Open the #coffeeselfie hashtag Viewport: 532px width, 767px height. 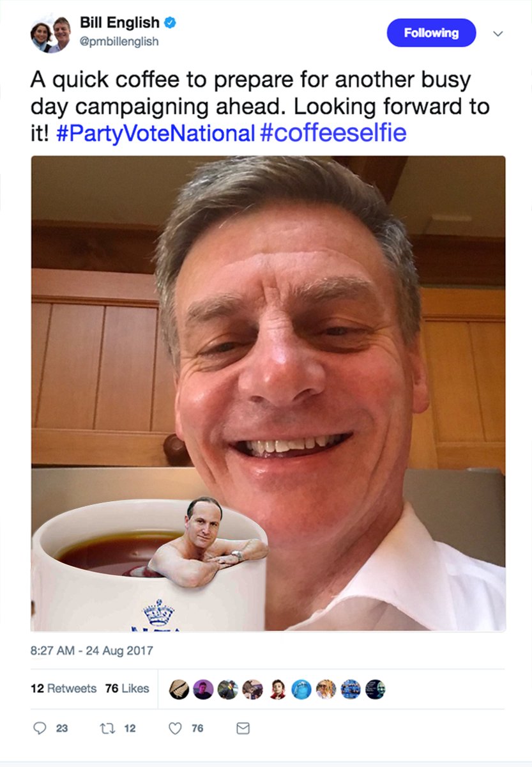[x=333, y=134]
